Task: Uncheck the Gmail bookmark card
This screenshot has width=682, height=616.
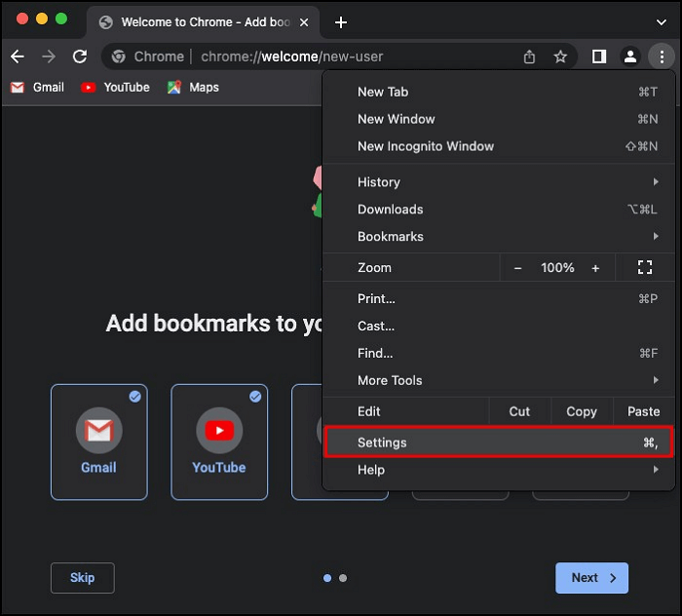Action: [x=98, y=442]
